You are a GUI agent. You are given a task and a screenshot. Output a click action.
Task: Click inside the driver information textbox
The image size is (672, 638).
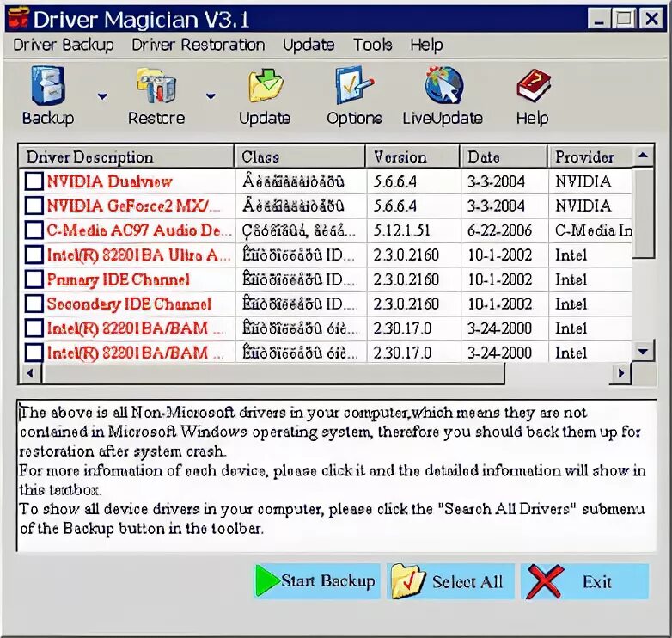[x=336, y=475]
